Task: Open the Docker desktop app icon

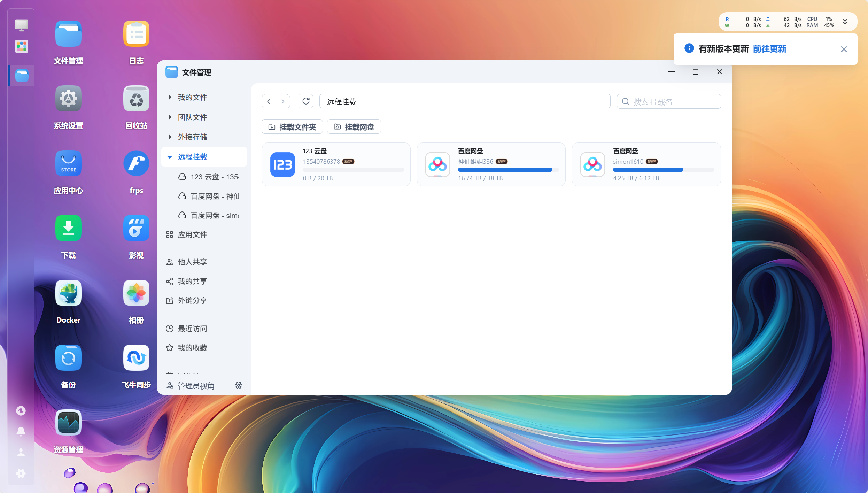Action: [x=68, y=293]
